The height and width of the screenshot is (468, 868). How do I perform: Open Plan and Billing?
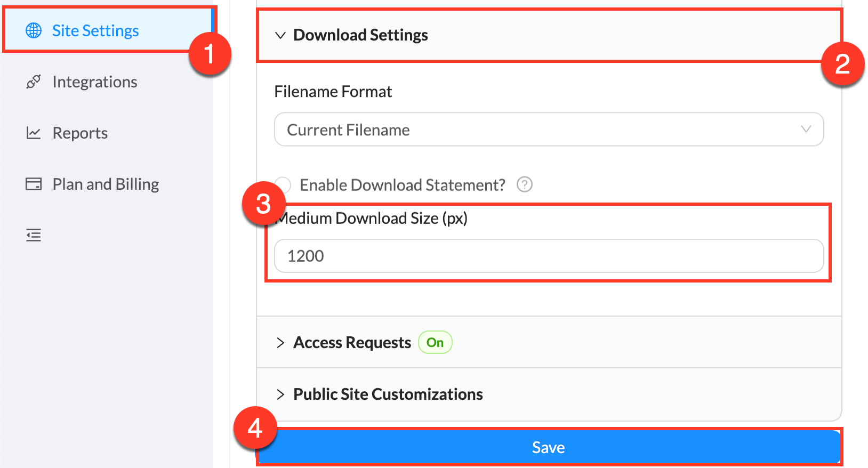click(106, 184)
